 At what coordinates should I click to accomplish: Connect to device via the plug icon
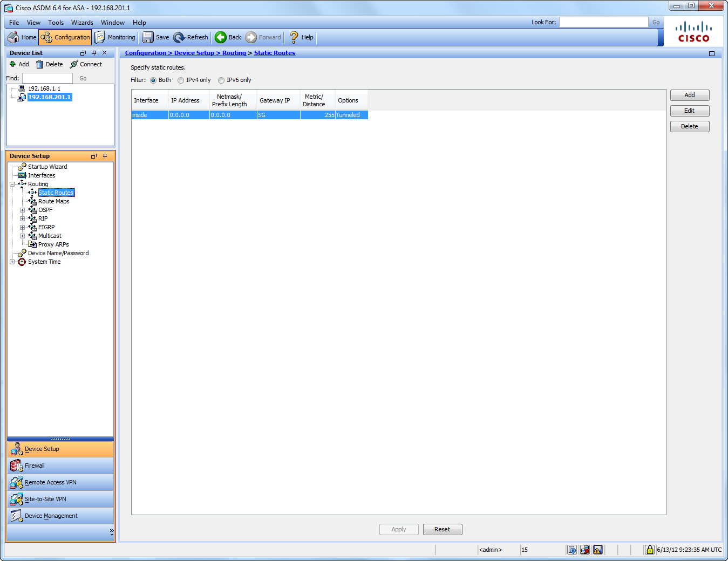click(x=86, y=64)
